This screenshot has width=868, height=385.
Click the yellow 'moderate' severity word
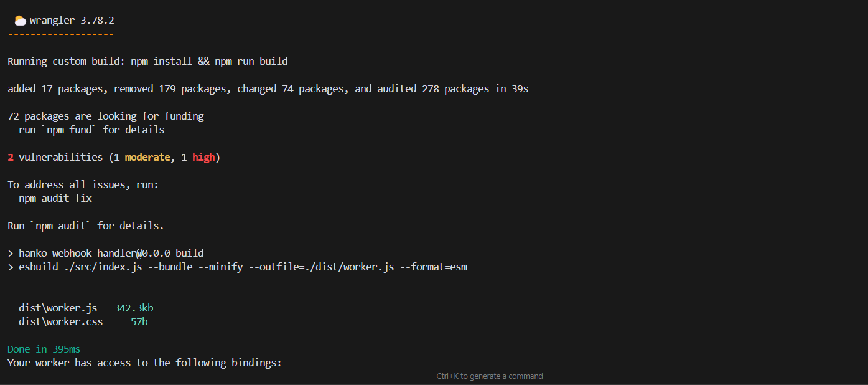[147, 158]
